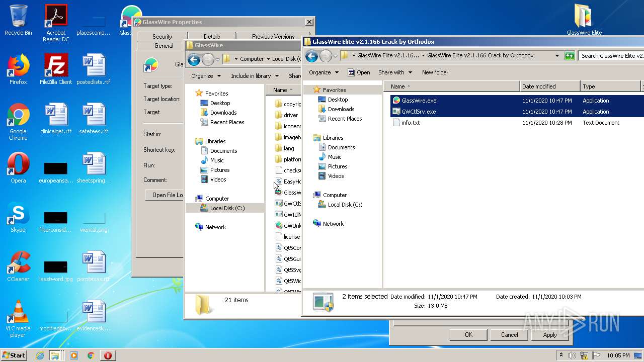Expand the Computer breadcrumb dropdown in GlassWire window
The image size is (644, 362).
tap(268, 59)
